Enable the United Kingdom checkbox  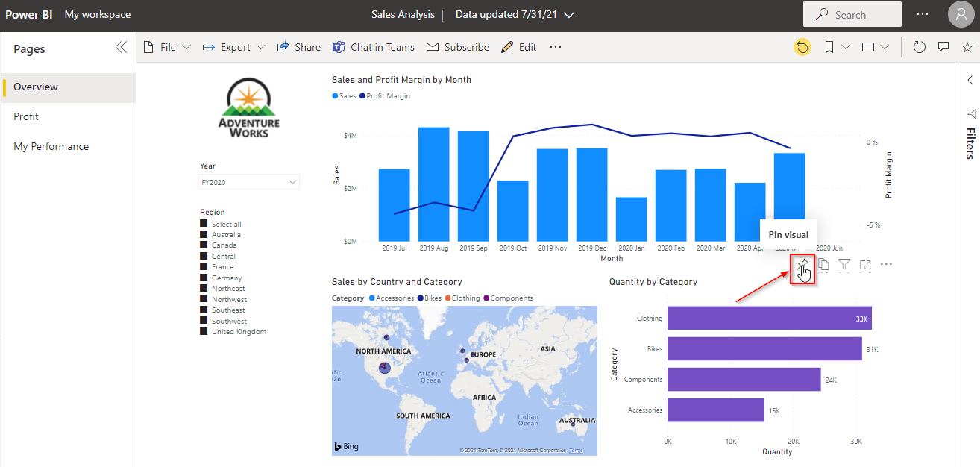coord(204,332)
